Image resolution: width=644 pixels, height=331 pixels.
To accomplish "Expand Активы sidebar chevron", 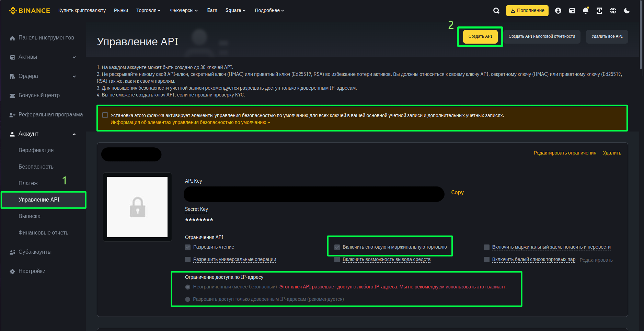I will pos(74,57).
